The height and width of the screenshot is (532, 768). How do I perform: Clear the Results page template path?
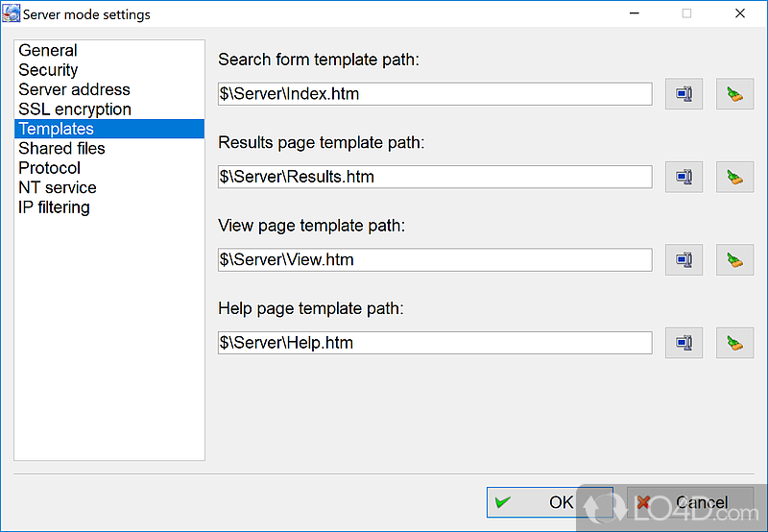(x=734, y=177)
